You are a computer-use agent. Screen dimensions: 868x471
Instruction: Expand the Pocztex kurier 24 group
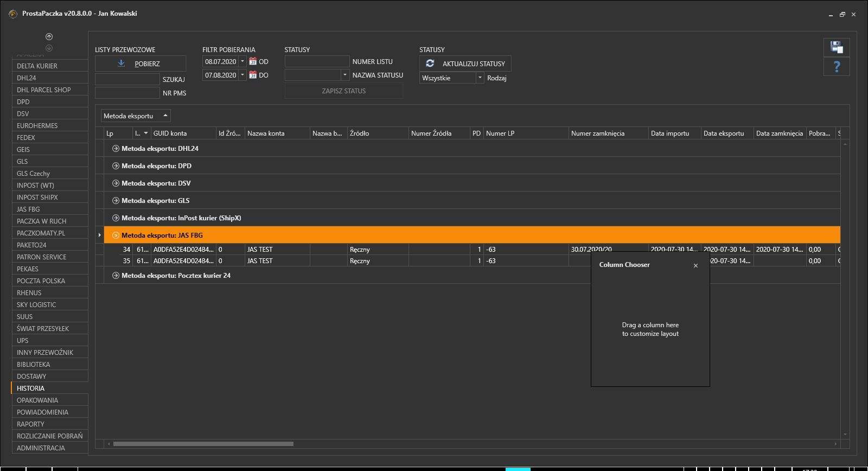(x=116, y=275)
